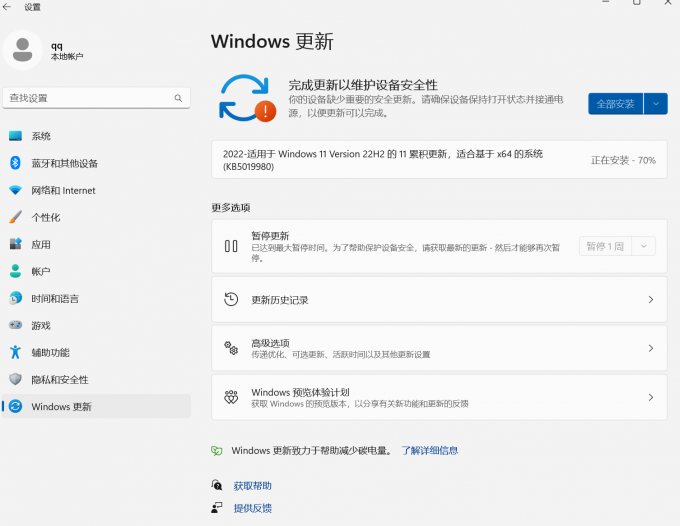
Task: Open 系统 settings page
Action: point(96,136)
